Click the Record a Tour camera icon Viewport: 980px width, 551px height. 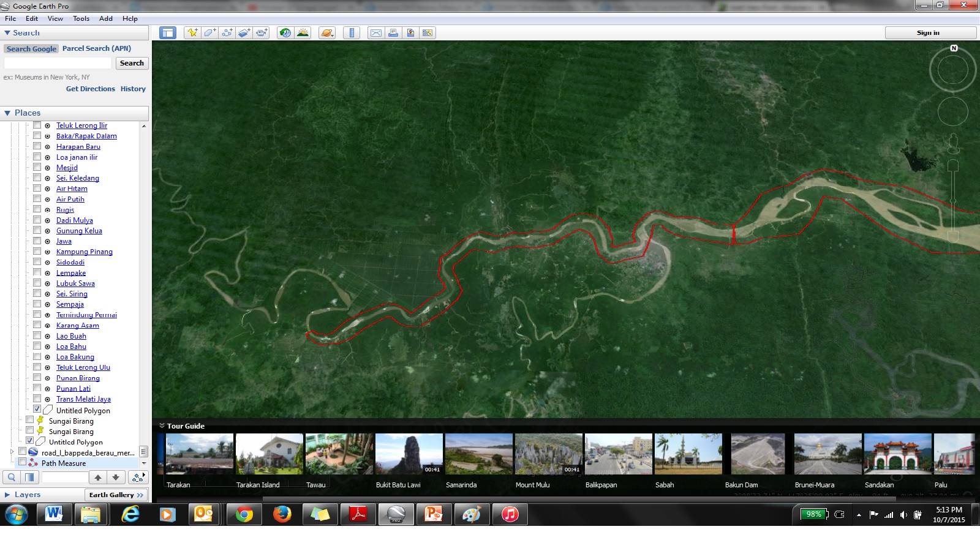click(262, 33)
